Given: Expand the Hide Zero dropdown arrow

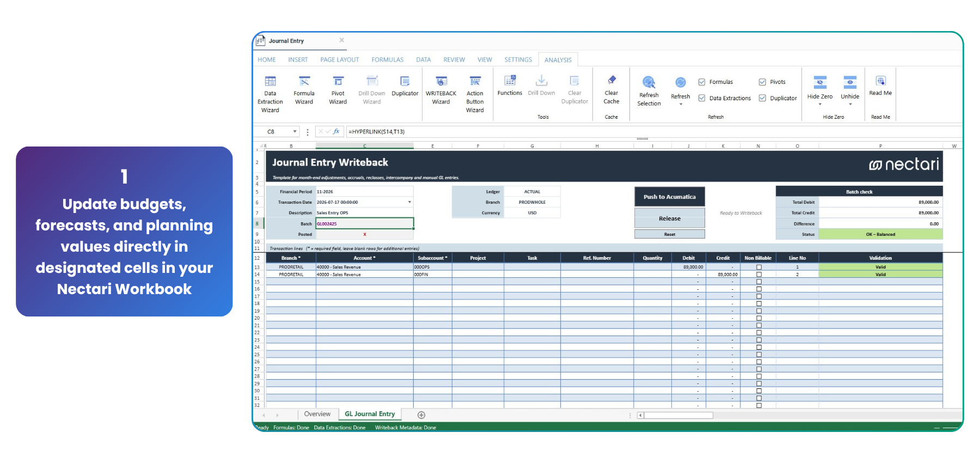Looking at the screenshot, I should click(820, 104).
